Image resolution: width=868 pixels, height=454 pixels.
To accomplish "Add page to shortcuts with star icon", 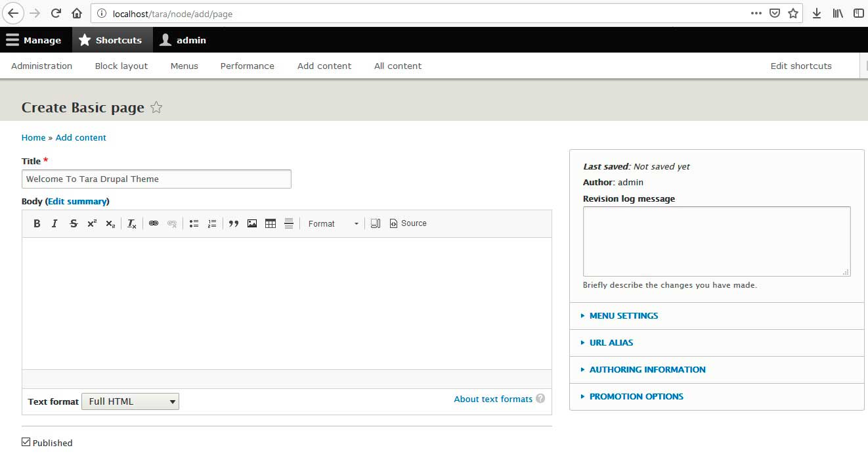I will pyautogui.click(x=156, y=108).
